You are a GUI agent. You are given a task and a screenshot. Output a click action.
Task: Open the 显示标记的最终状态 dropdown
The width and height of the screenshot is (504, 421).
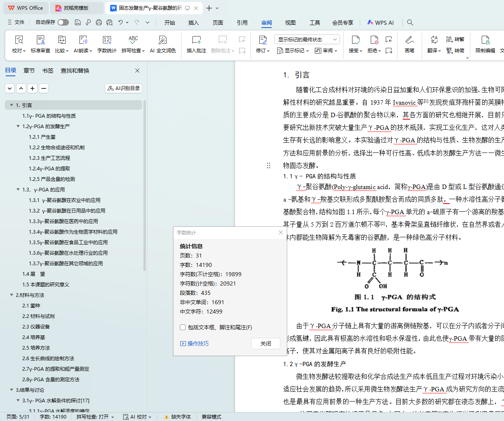pos(307,39)
